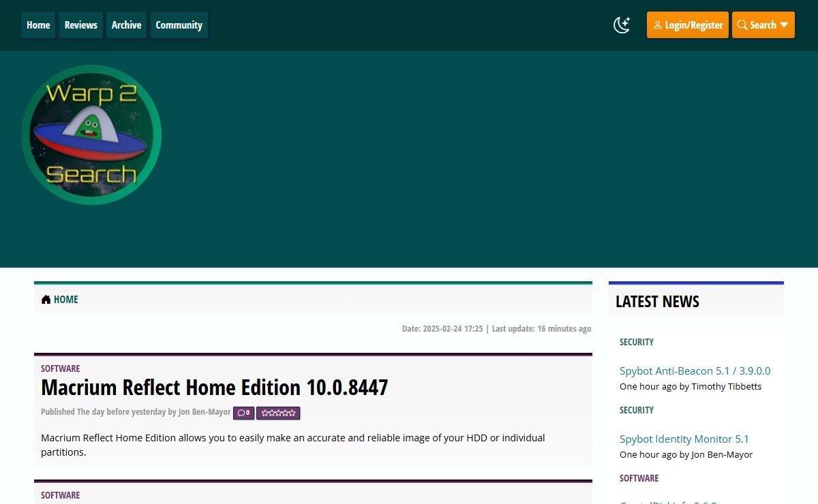Click the house icon in the breadcrumb

(46, 300)
